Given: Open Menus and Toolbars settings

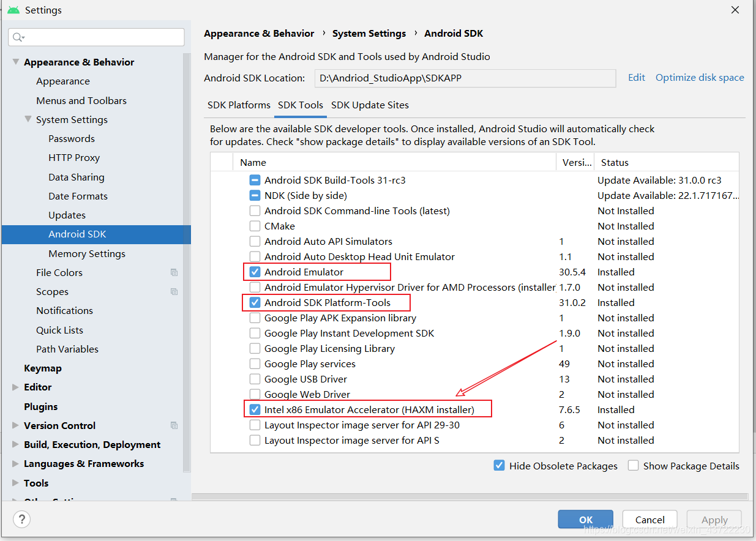Looking at the screenshot, I should 81,100.
